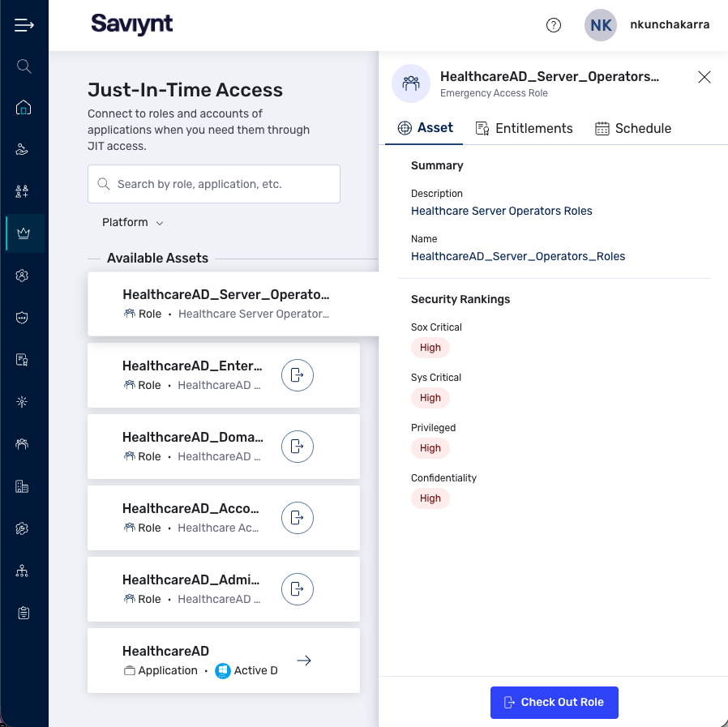
Task: Open the shield sidebar icon
Action: pyautogui.click(x=22, y=318)
